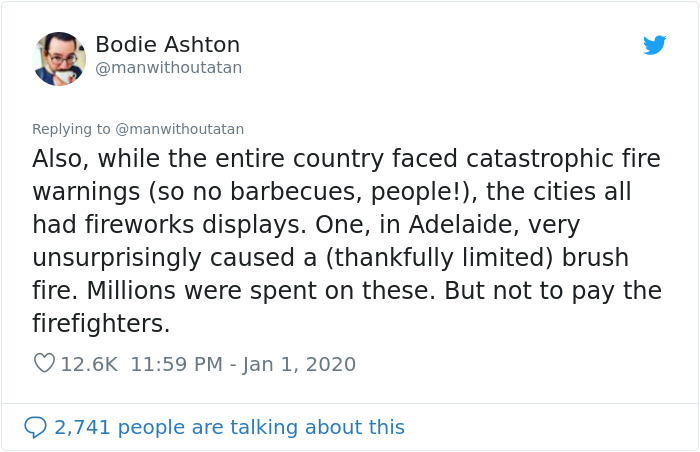Open the 11:59 PM - Jan 1, 2020 timestamp
The width and height of the screenshot is (700, 452).
coord(243,364)
